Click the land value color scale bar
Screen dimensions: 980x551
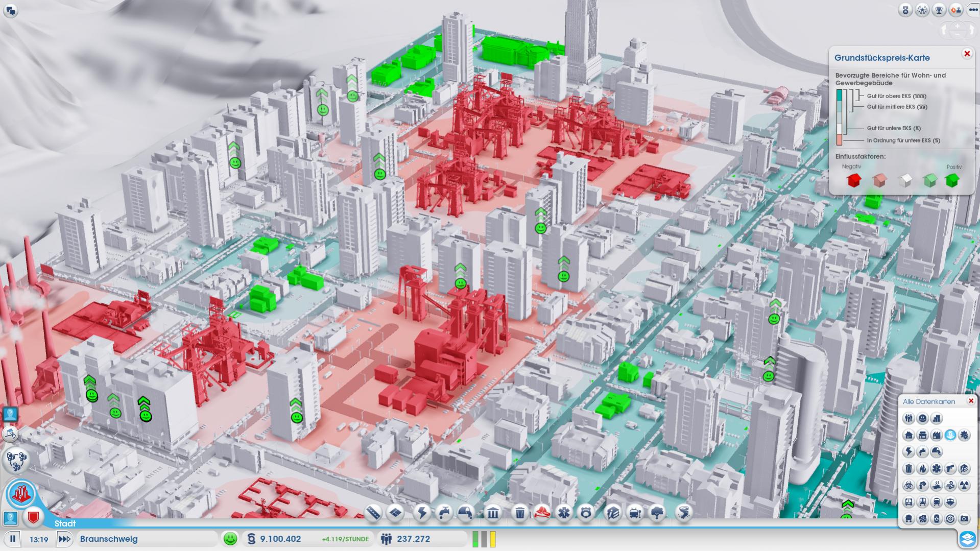tap(839, 117)
